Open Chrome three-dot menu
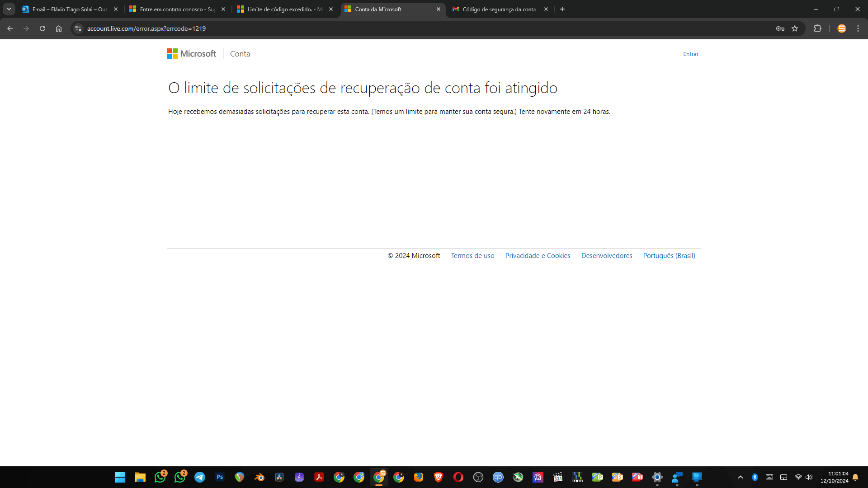This screenshot has height=488, width=868. (858, 28)
